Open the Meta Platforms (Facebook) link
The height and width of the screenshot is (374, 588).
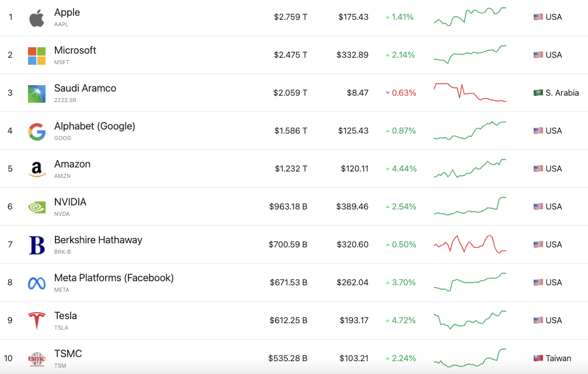pos(114,278)
